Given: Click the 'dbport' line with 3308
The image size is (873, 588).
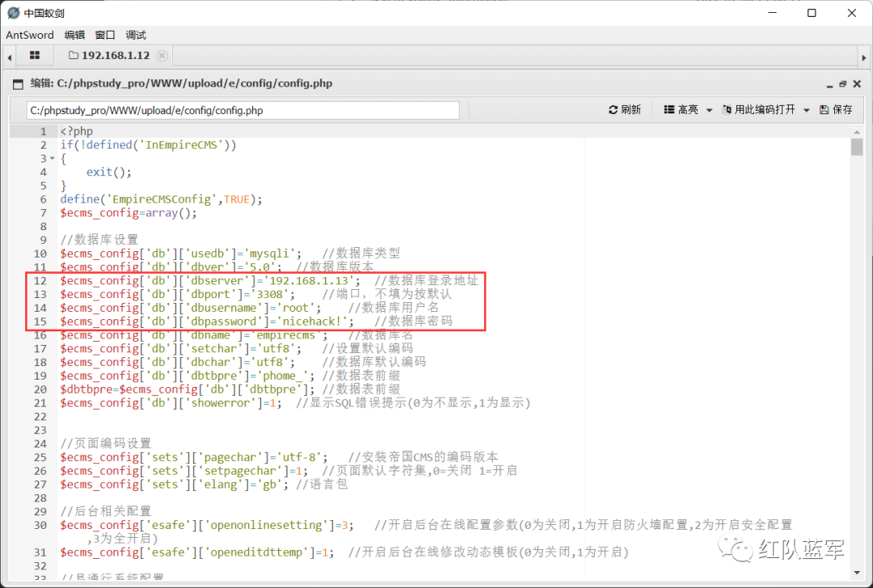Looking at the screenshot, I should [256, 294].
